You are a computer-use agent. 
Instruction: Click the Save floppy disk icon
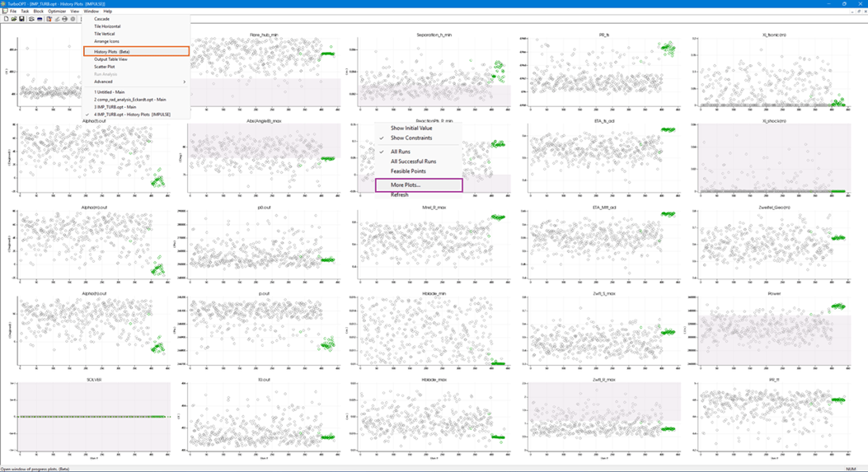(22, 19)
